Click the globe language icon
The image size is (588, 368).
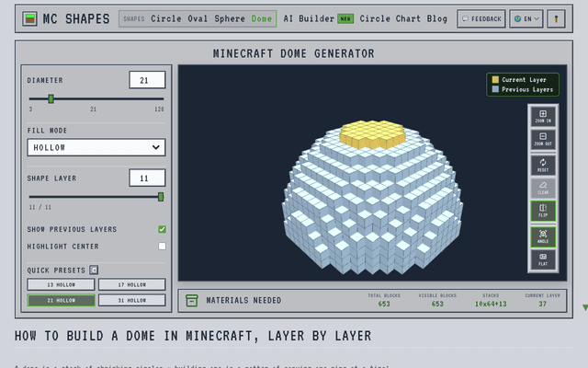pos(518,18)
